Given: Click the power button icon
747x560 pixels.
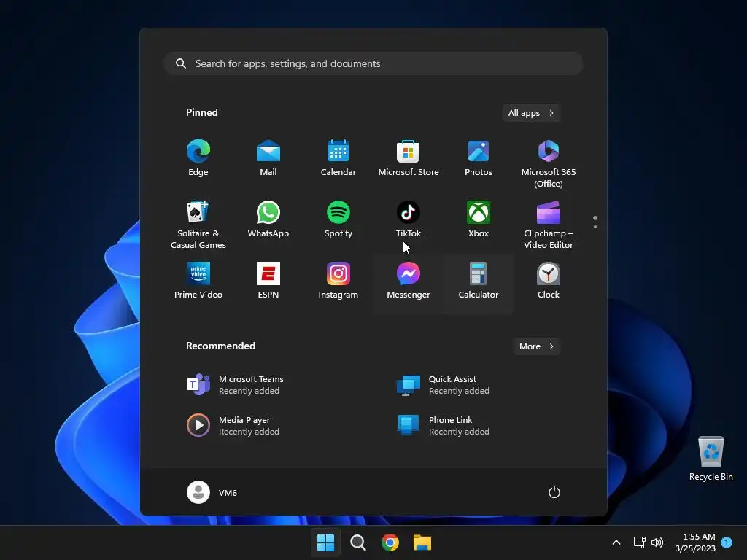Looking at the screenshot, I should 554,492.
